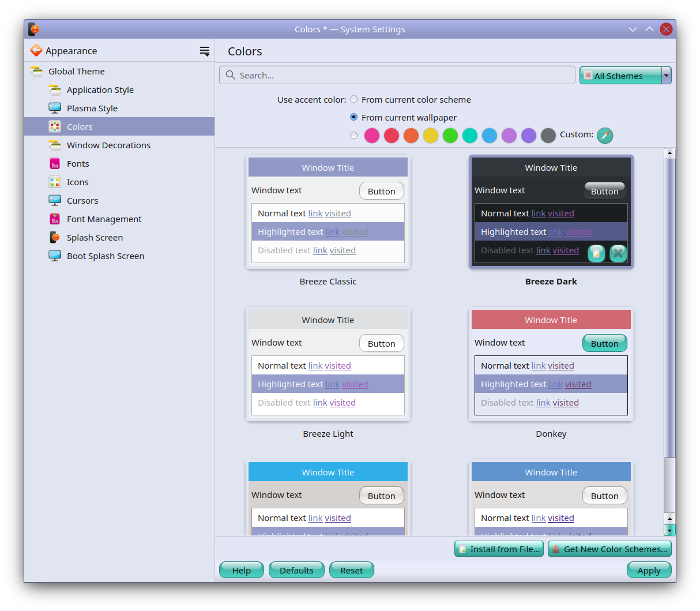Pick the yellow accent color swatch
The width and height of the screenshot is (700, 611).
[x=431, y=136]
